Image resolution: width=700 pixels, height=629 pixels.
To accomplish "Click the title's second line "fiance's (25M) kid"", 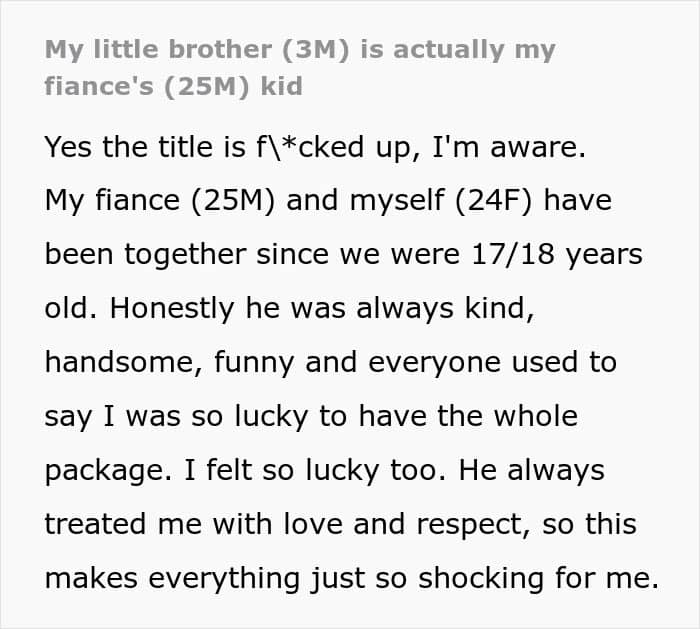I will [174, 87].
